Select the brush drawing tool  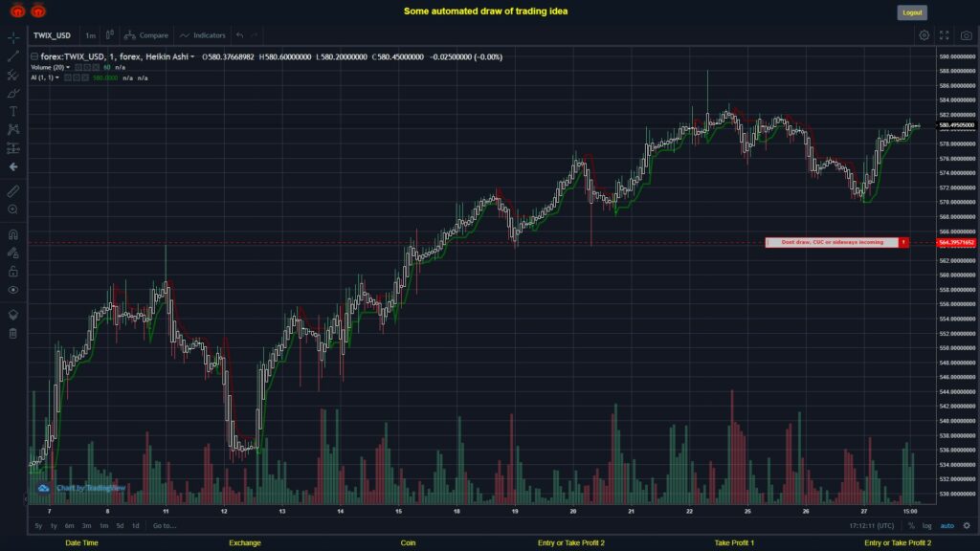coord(13,93)
